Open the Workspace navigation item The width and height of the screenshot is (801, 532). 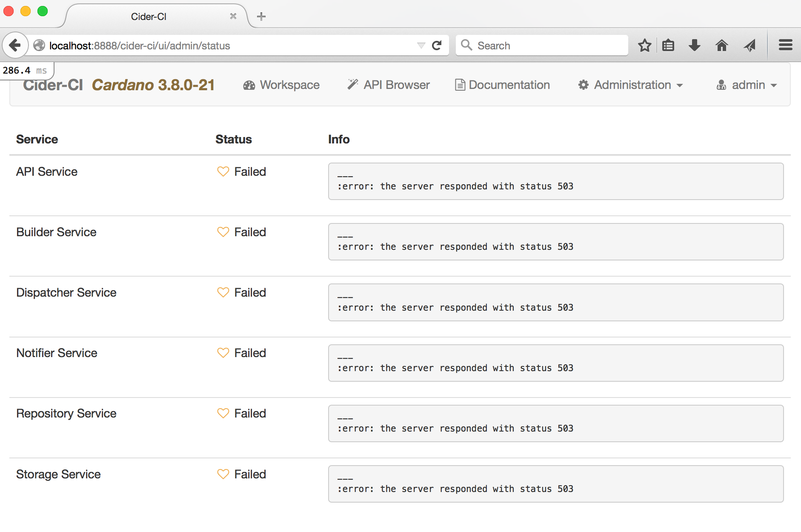281,85
